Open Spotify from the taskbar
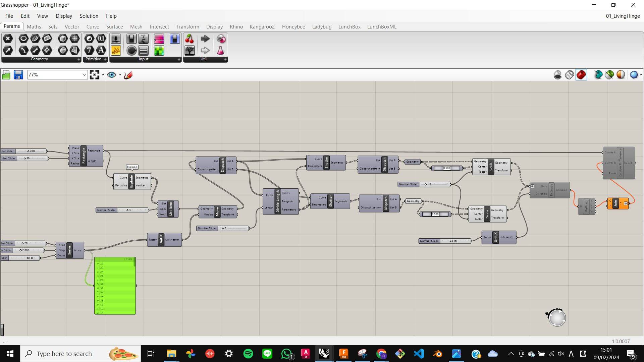The image size is (644, 362). [x=248, y=354]
